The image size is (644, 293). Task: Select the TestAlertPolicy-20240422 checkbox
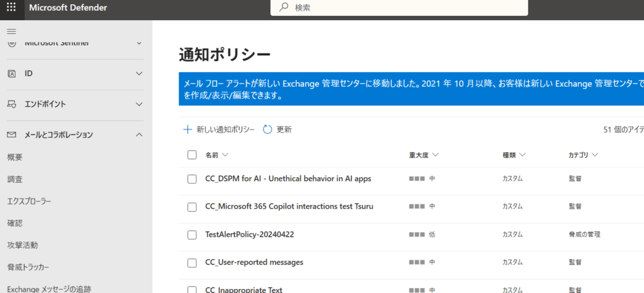point(192,235)
